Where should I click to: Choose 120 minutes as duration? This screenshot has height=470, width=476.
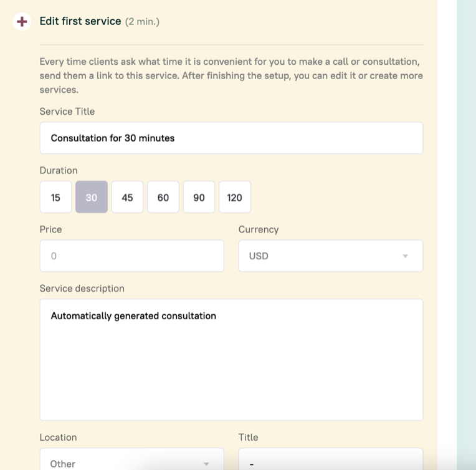(x=235, y=197)
